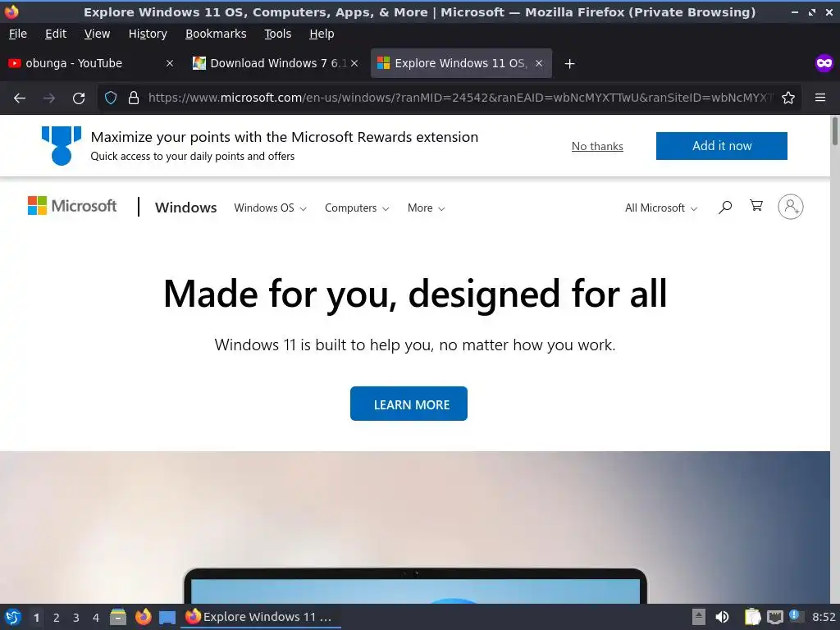The image size is (840, 630).
Task: Switch to the obunga - YouTube tab
Action: [x=91, y=63]
